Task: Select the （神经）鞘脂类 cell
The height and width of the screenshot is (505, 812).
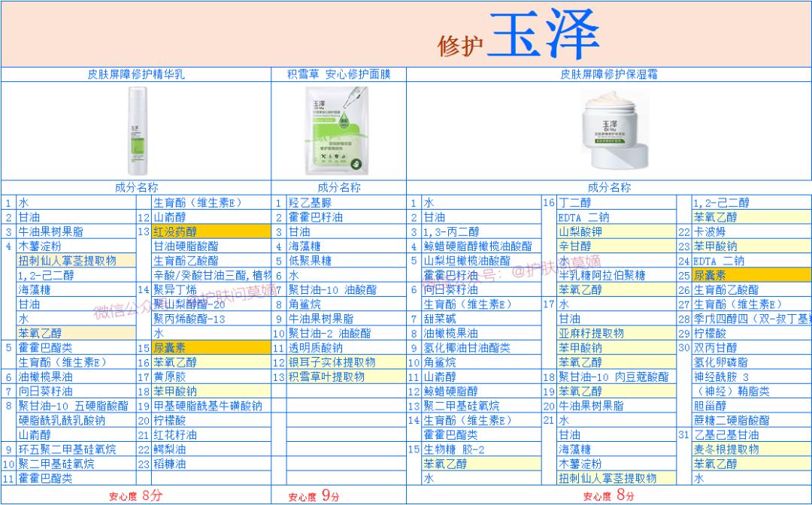Action: pyautogui.click(x=752, y=392)
